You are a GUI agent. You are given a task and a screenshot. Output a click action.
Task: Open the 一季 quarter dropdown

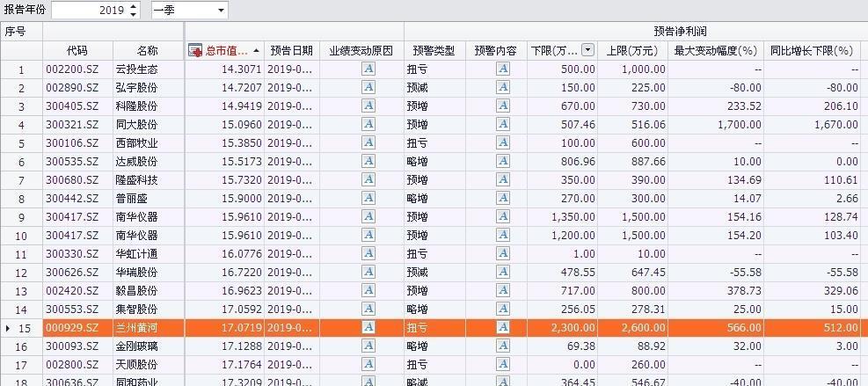tap(222, 10)
